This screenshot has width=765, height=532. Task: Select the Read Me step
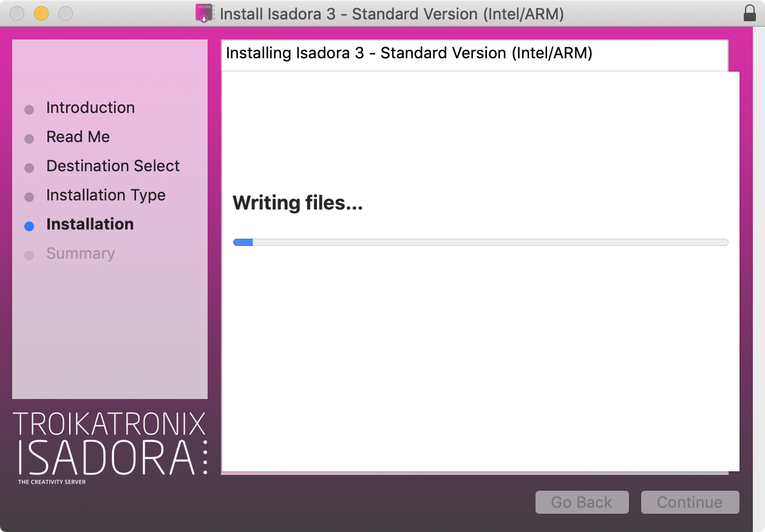78,137
